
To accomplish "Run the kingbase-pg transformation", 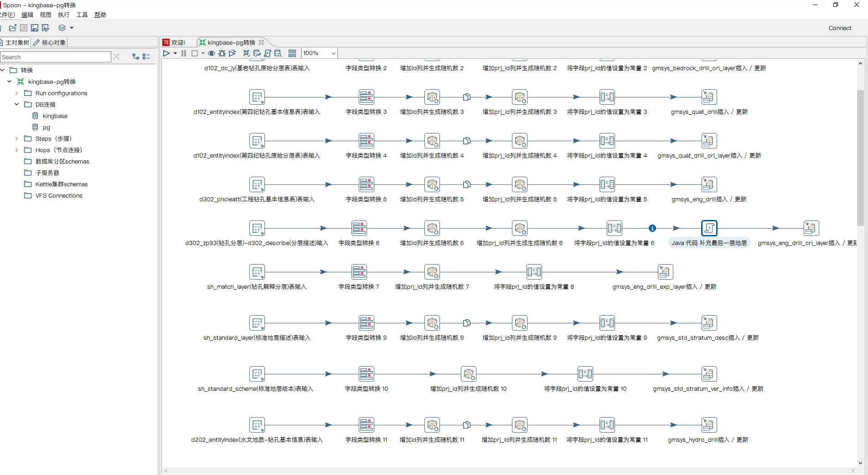I will click(x=166, y=53).
